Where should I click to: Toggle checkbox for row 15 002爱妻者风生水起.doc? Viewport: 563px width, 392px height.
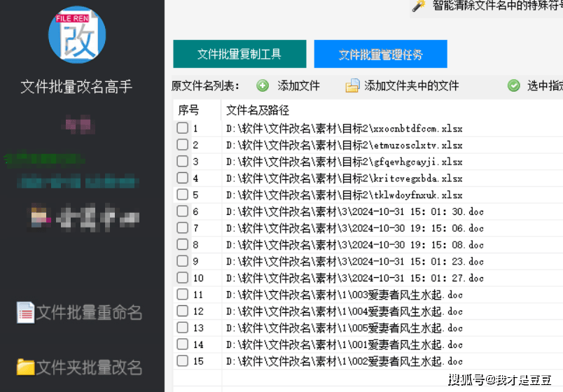pyautogui.click(x=182, y=361)
